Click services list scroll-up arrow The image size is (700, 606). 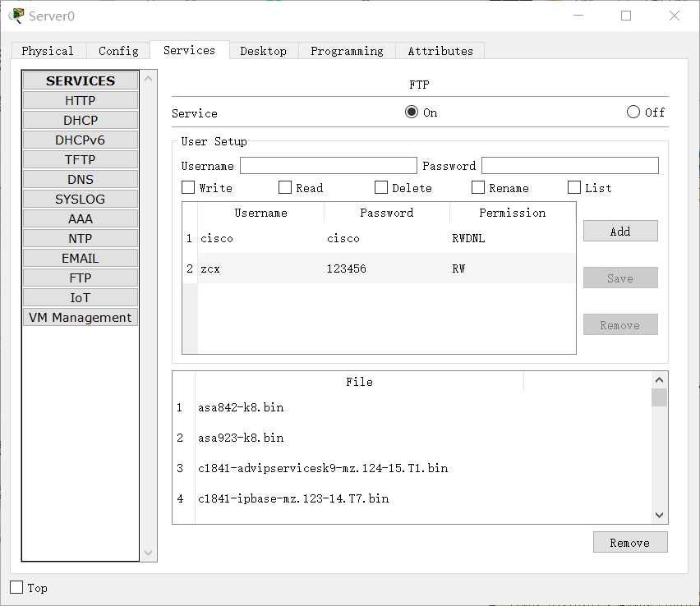pyautogui.click(x=149, y=79)
